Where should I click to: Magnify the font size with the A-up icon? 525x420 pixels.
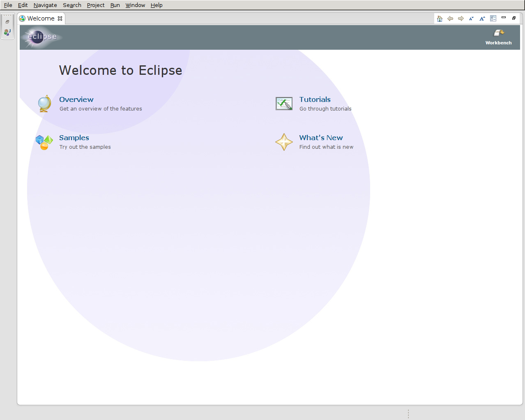[482, 18]
